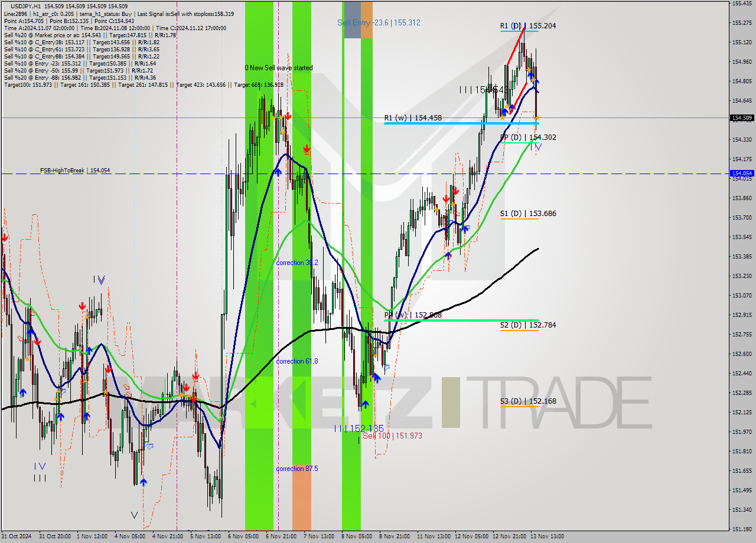Select the 'Sell %10 @ Entry -23' info line
The width and height of the screenshot is (756, 543).
[x=80, y=63]
